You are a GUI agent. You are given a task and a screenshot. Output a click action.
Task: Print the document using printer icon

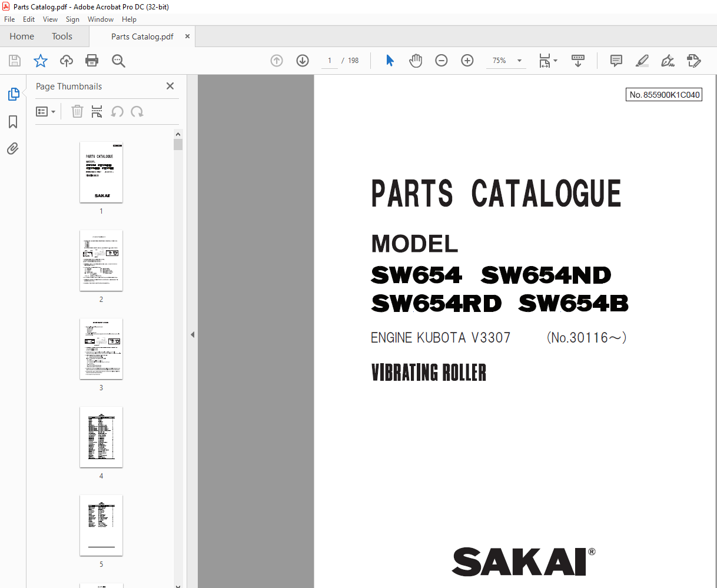click(x=92, y=61)
